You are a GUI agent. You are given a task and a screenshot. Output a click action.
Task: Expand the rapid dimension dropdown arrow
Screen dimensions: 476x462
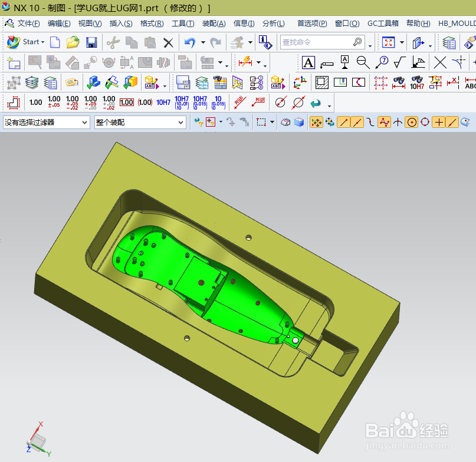pos(258,62)
